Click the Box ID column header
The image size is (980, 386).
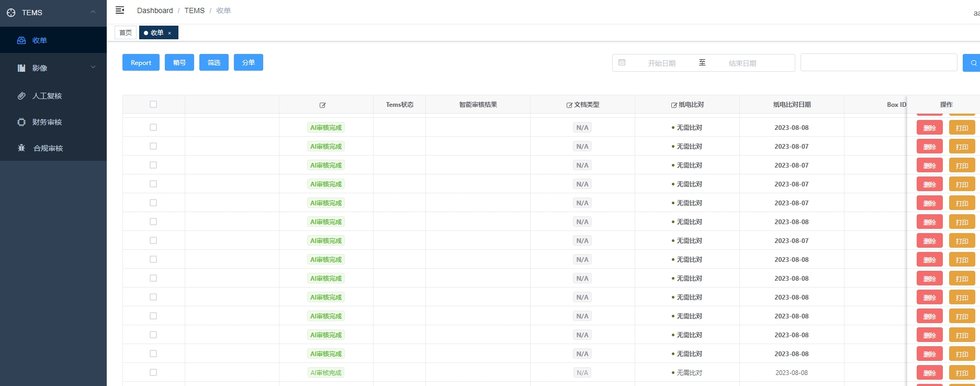click(x=896, y=105)
